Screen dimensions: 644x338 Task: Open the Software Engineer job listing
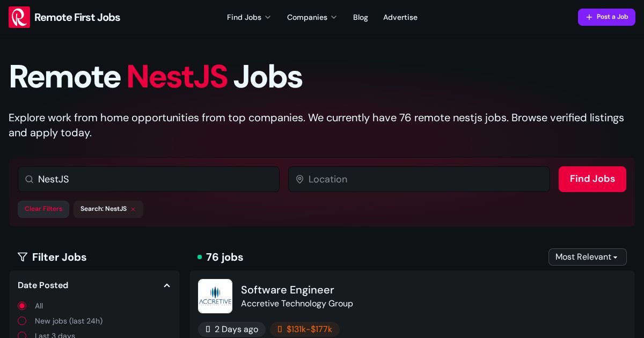[x=288, y=290]
